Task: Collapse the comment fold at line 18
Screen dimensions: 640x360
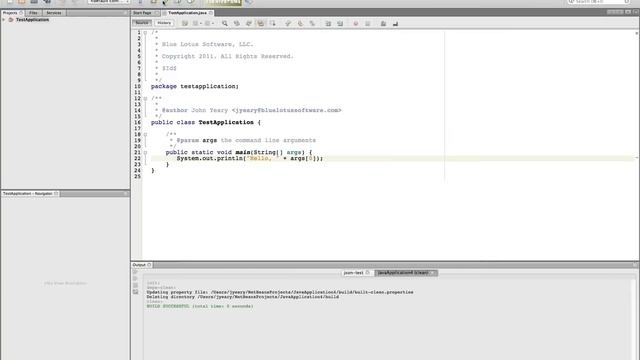Action: pyautogui.click(x=145, y=134)
